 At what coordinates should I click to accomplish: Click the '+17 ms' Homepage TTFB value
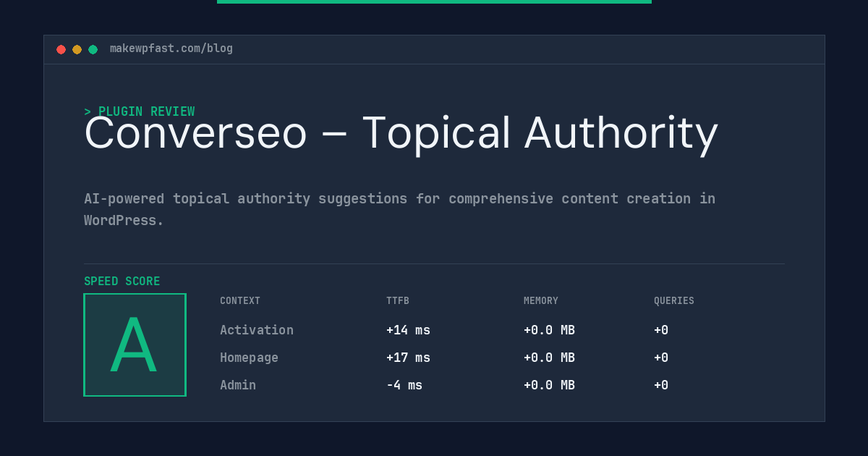(408, 358)
